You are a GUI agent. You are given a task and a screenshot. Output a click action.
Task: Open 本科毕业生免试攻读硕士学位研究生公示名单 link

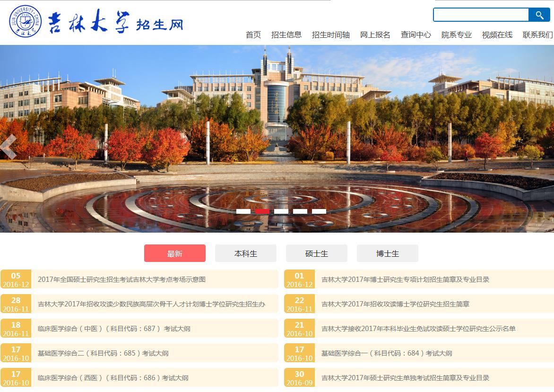418,329
